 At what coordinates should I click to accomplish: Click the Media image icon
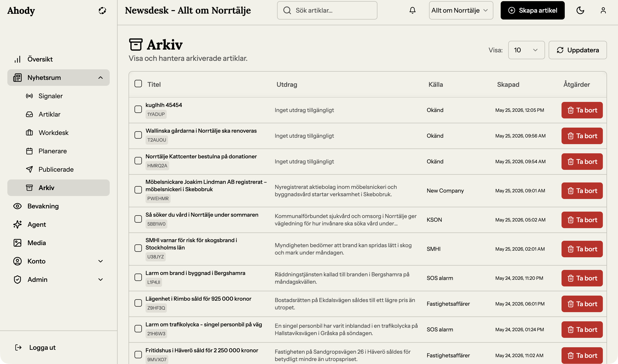coord(17,243)
